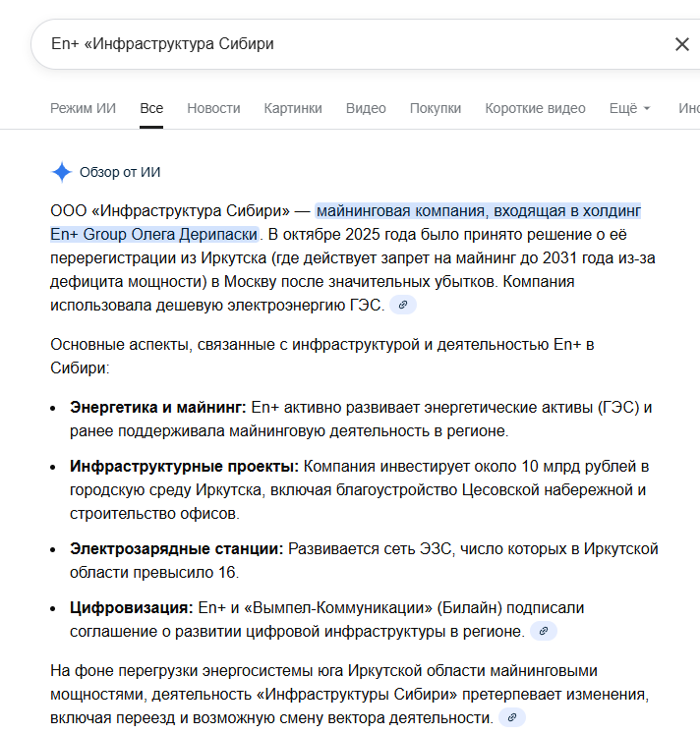Go to the Картинки tab
Image resolution: width=700 pixels, height=734 pixels.
coord(293,108)
